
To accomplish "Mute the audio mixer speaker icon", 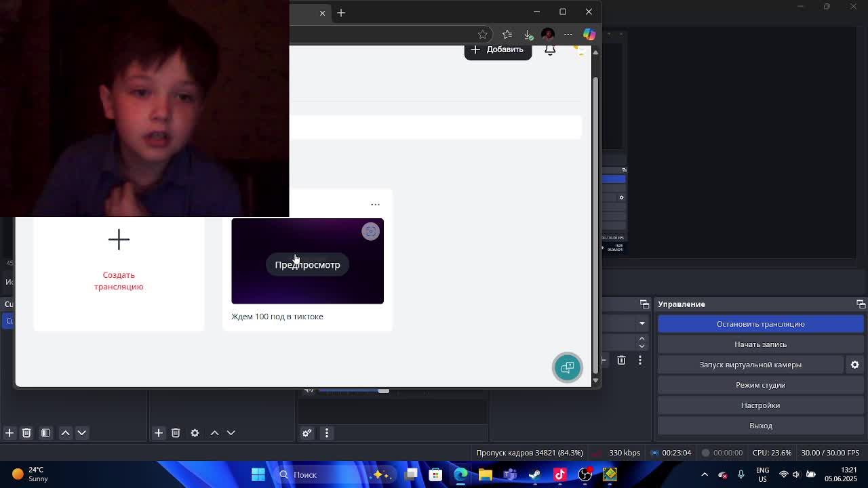I will coord(309,390).
